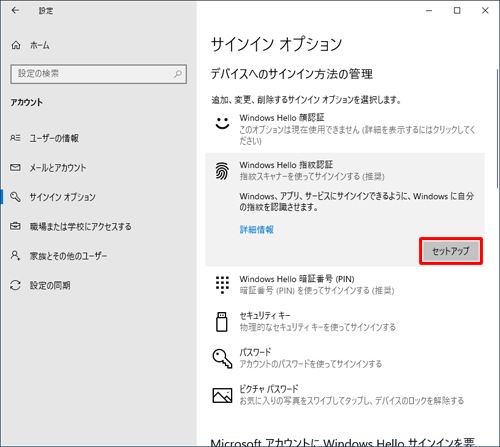The image size is (500, 447).
Task: Click the 設定の検索 search field
Action: (x=99, y=74)
